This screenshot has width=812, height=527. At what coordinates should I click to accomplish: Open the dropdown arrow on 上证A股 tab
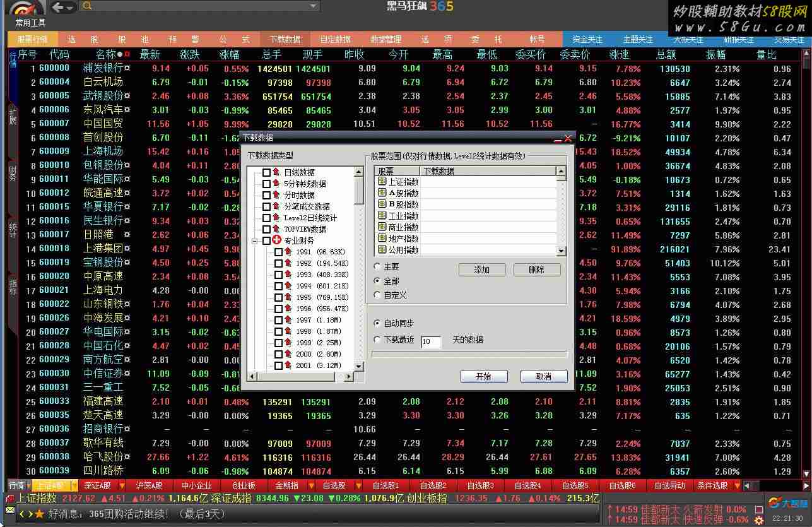[74, 485]
